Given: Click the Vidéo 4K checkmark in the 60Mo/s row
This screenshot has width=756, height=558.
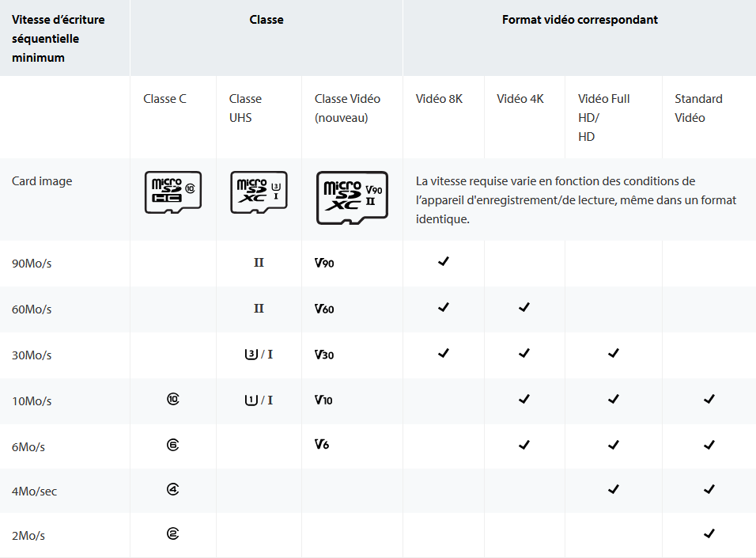Looking at the screenshot, I should pyautogui.click(x=524, y=307).
